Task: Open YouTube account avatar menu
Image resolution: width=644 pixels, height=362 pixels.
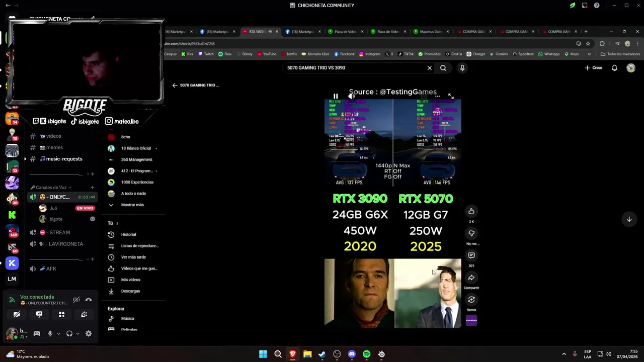Action: (x=630, y=68)
